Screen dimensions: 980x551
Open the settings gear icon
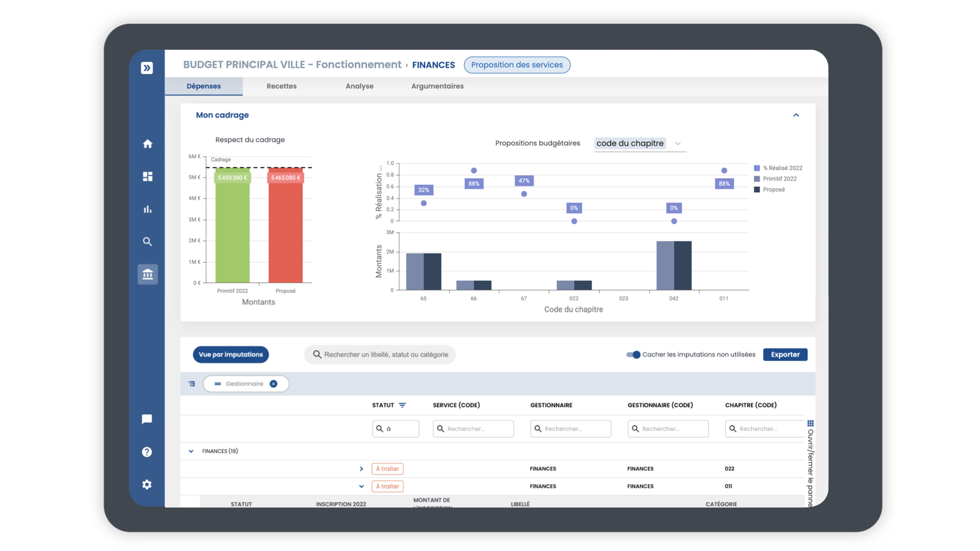[148, 484]
